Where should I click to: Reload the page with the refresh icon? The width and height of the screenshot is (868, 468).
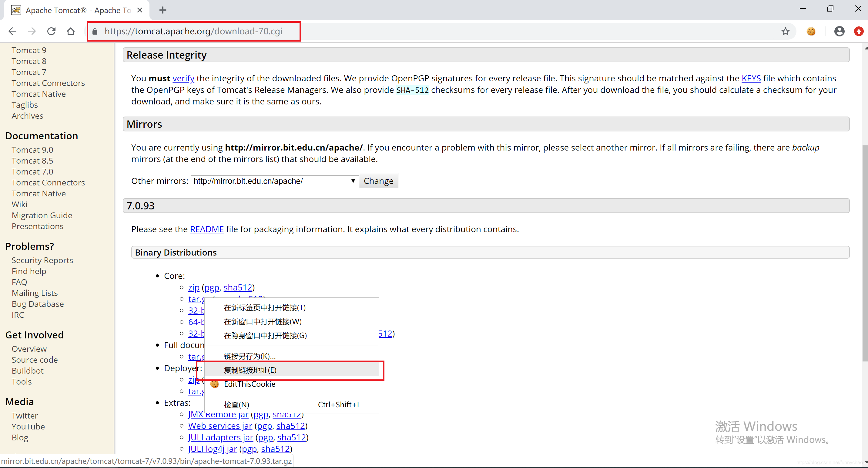point(51,31)
